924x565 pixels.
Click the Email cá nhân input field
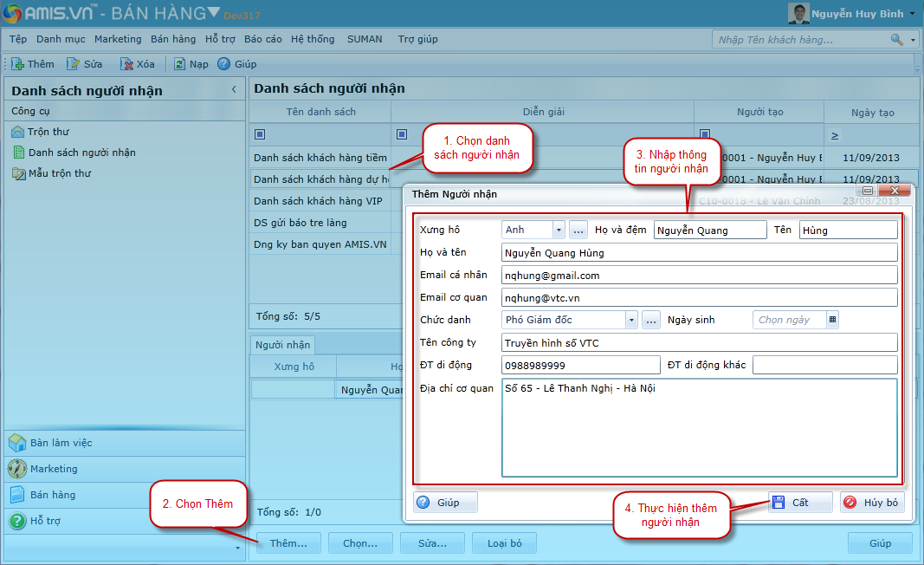click(x=699, y=275)
